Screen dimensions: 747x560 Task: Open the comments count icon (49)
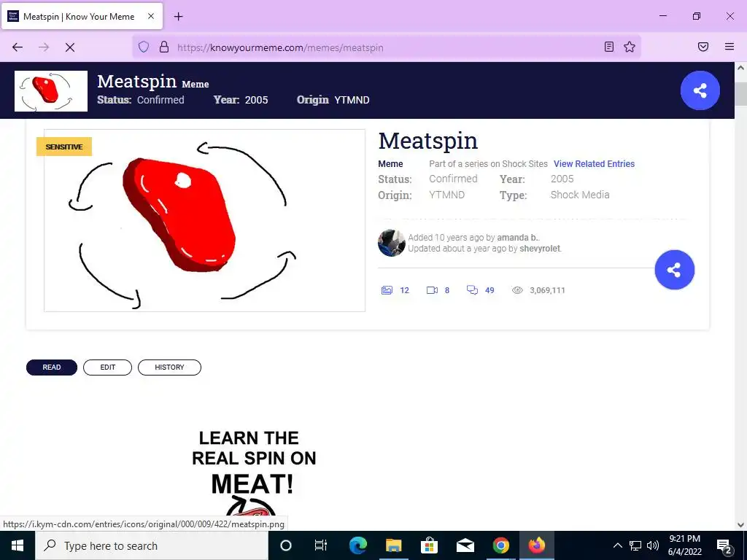tap(472, 290)
